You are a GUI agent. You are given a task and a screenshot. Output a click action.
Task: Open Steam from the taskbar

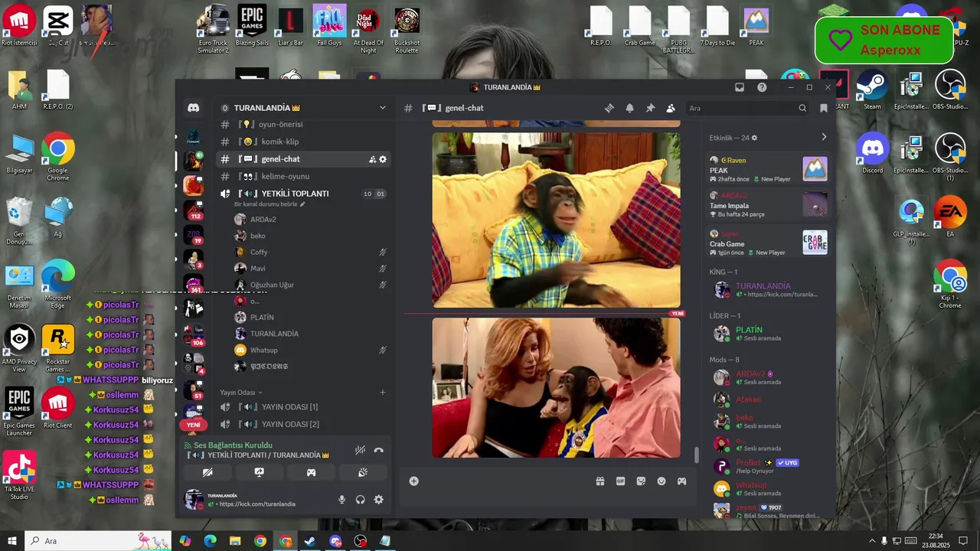pos(310,541)
